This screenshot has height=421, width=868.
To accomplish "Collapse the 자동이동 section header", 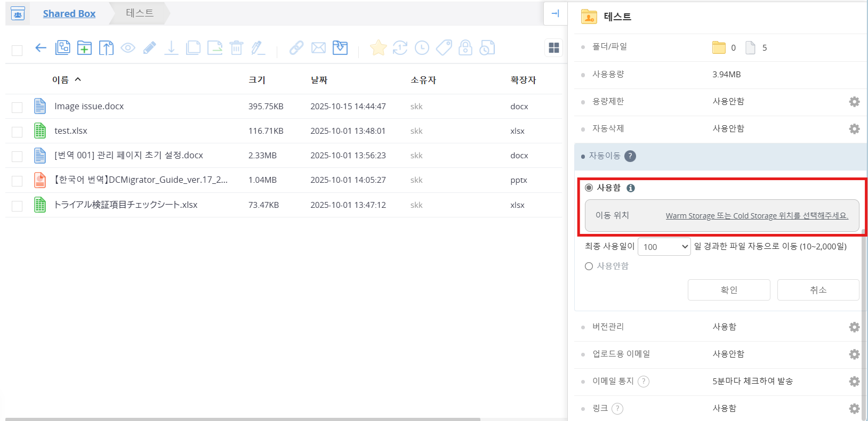I will tap(605, 156).
